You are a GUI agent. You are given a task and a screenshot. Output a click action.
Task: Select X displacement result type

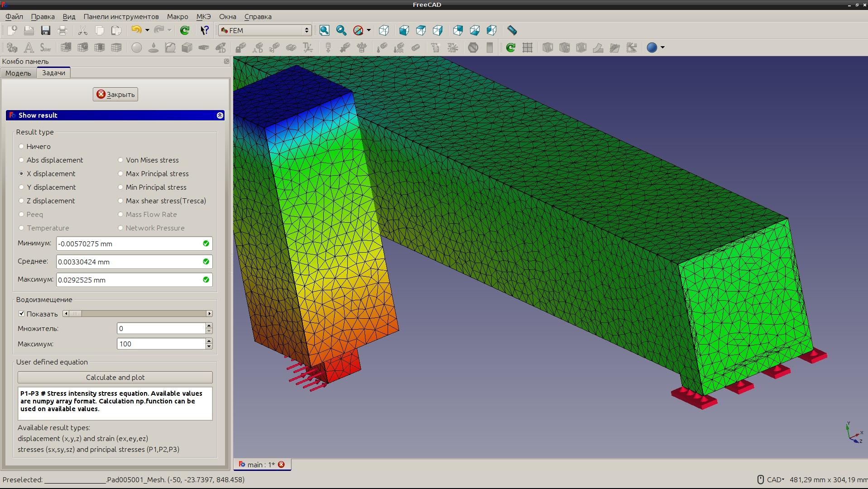[x=47, y=173]
